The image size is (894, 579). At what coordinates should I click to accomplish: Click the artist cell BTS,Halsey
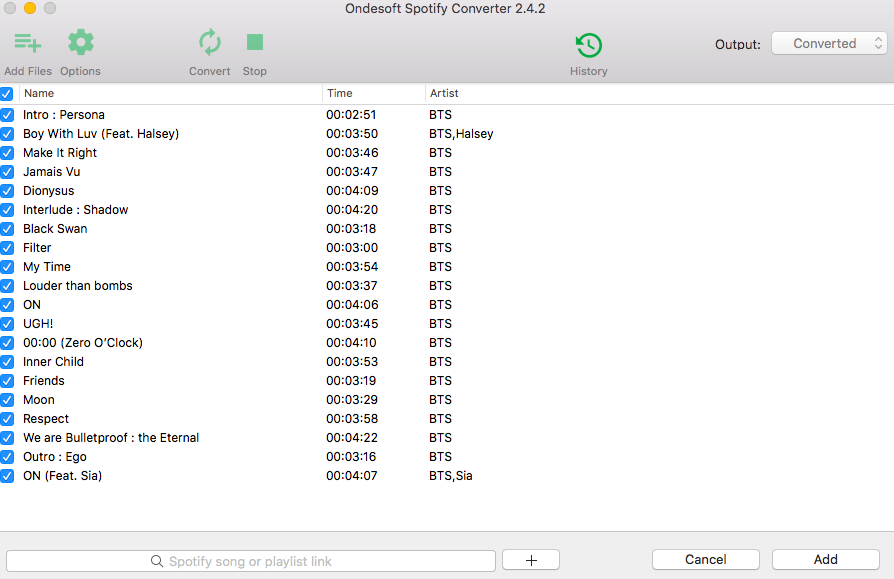pos(461,134)
